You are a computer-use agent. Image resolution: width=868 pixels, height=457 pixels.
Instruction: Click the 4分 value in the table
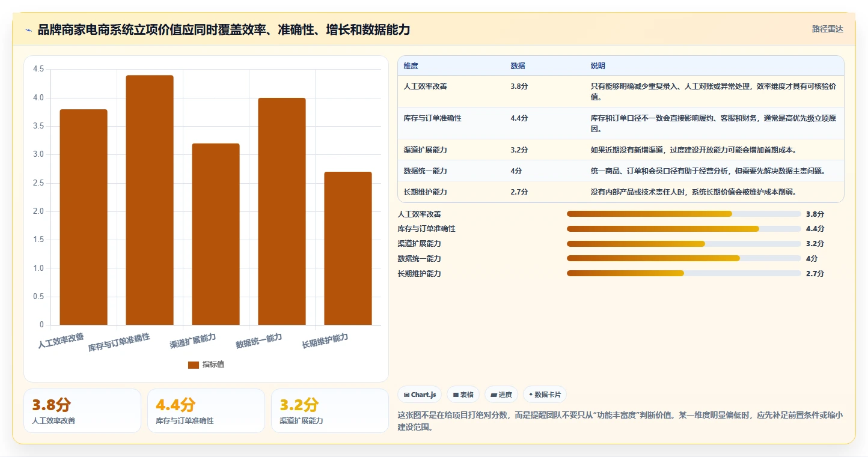point(516,171)
